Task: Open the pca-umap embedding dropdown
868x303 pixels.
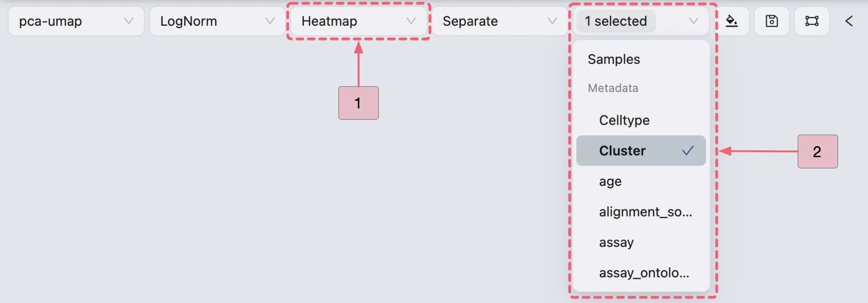Action: [x=76, y=21]
